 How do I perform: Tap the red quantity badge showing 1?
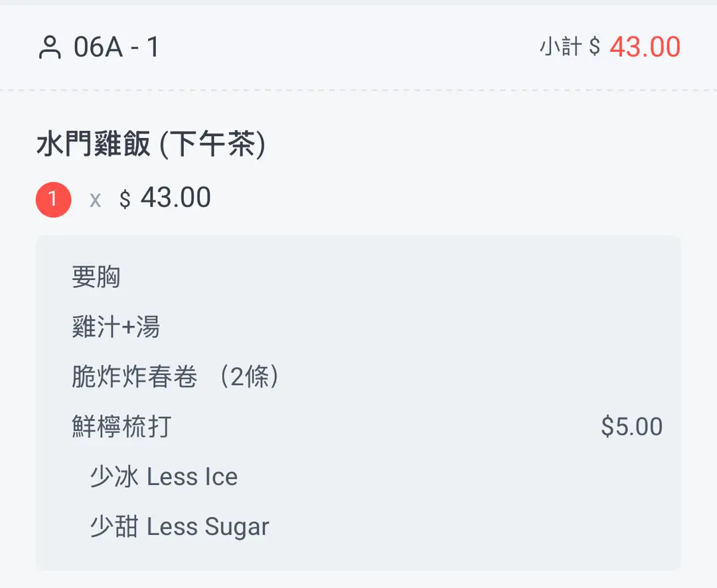pyautogui.click(x=53, y=199)
